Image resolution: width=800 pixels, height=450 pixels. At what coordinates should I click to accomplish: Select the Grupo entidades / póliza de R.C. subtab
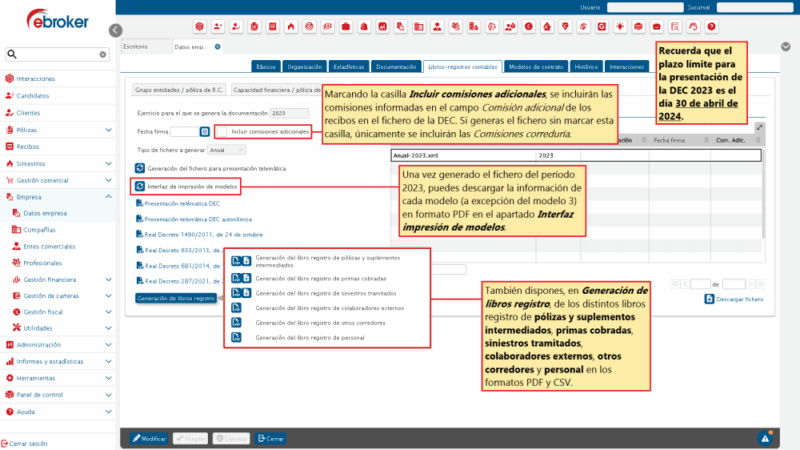click(179, 90)
